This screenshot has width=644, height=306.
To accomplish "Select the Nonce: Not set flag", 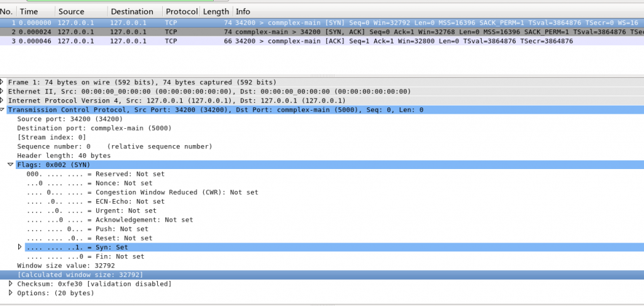I will [89, 183].
